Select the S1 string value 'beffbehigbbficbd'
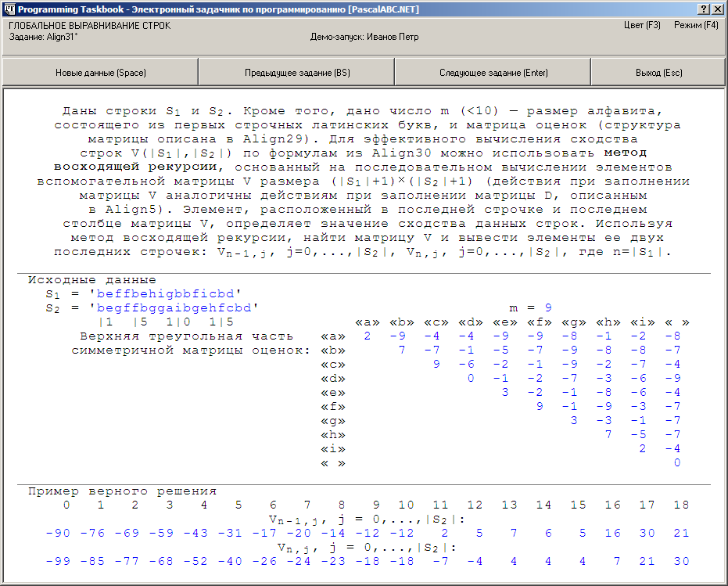The width and height of the screenshot is (728, 586). 165,293
